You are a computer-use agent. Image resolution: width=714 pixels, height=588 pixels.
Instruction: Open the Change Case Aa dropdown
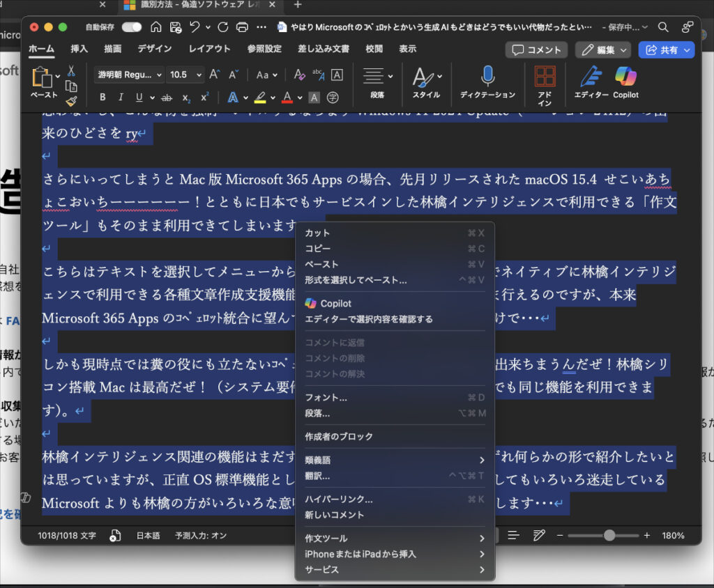point(267,75)
